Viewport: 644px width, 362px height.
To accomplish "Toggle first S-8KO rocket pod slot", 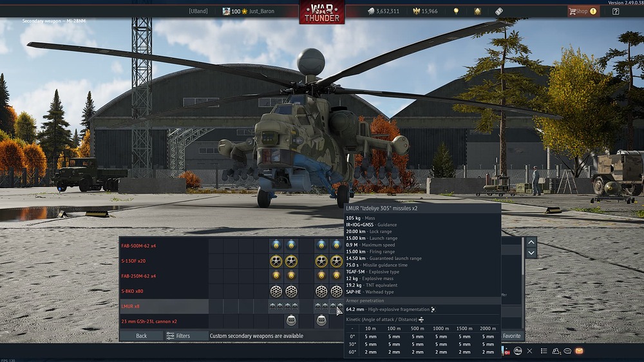I will 276,291.
